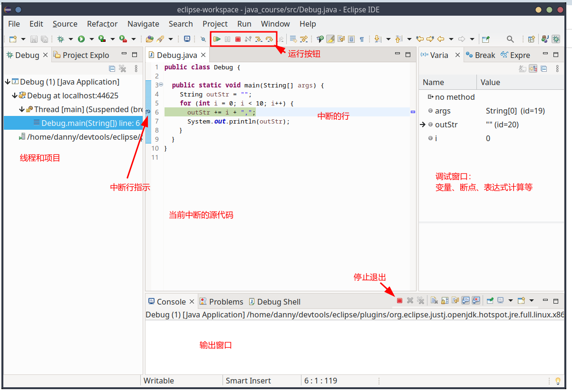Click the Resume button in debug toolbar
Screen dimensions: 572x392
coord(217,39)
